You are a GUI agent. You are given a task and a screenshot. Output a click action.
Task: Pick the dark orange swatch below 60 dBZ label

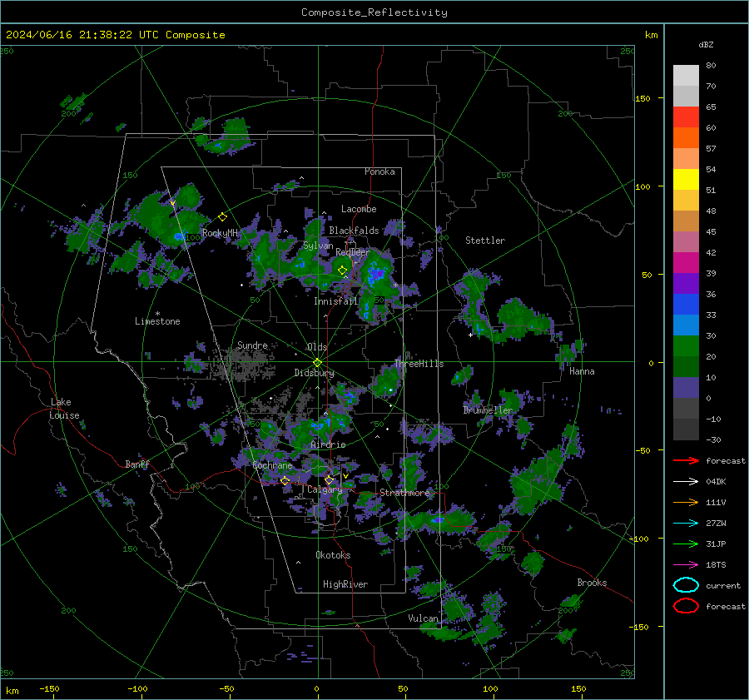tap(686, 138)
